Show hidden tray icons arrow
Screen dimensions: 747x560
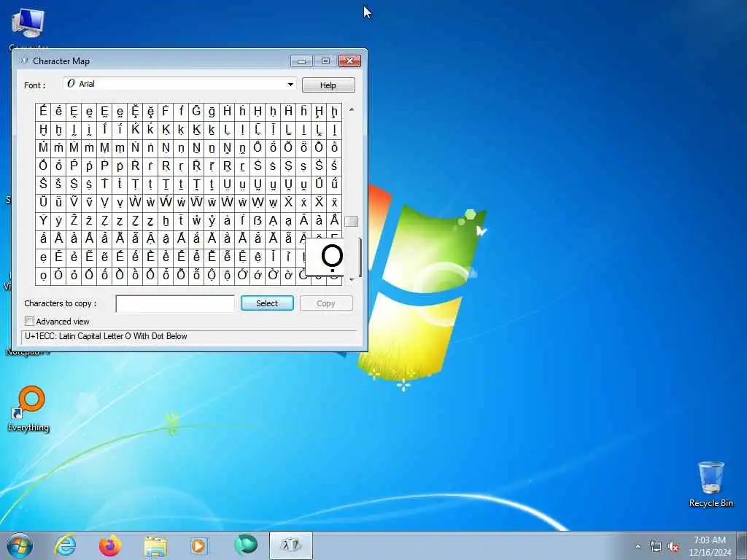point(638,547)
